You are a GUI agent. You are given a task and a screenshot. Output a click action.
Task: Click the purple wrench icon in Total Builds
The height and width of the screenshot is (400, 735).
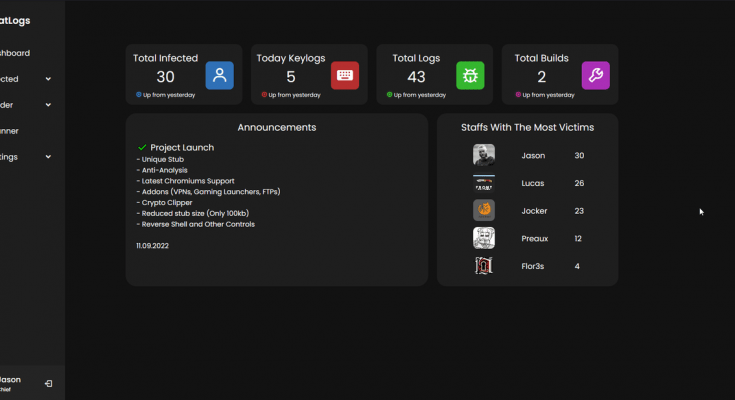(595, 75)
